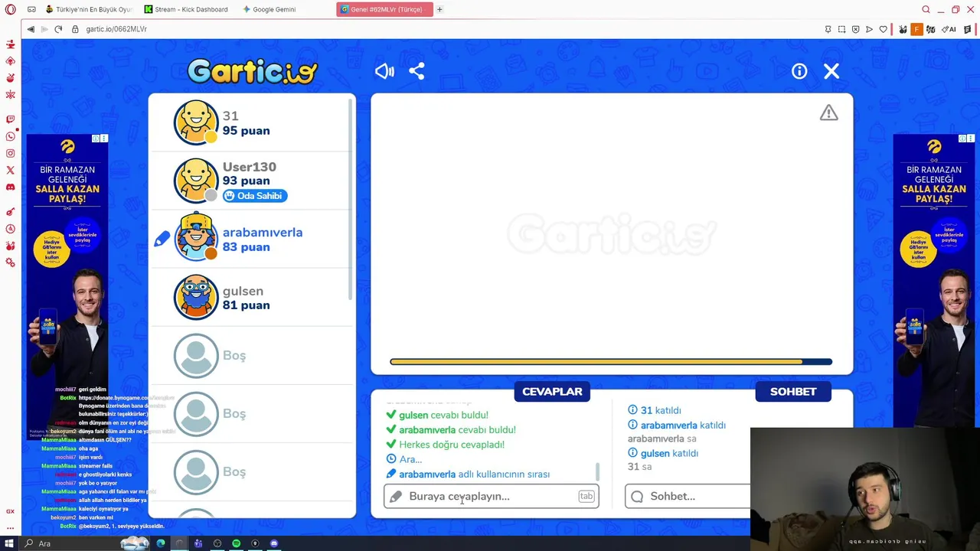Open the Windows Start menu
Viewport: 980px width, 551px height.
[x=9, y=543]
